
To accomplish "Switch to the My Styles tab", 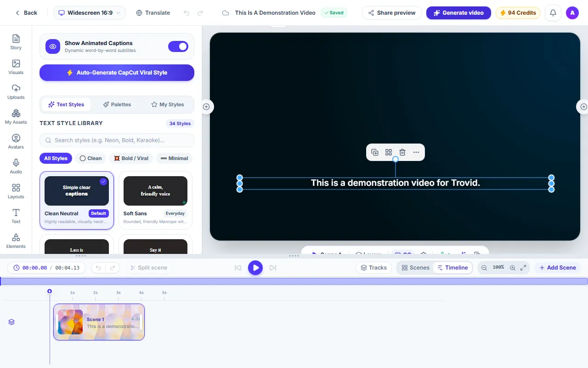I will click(x=168, y=104).
